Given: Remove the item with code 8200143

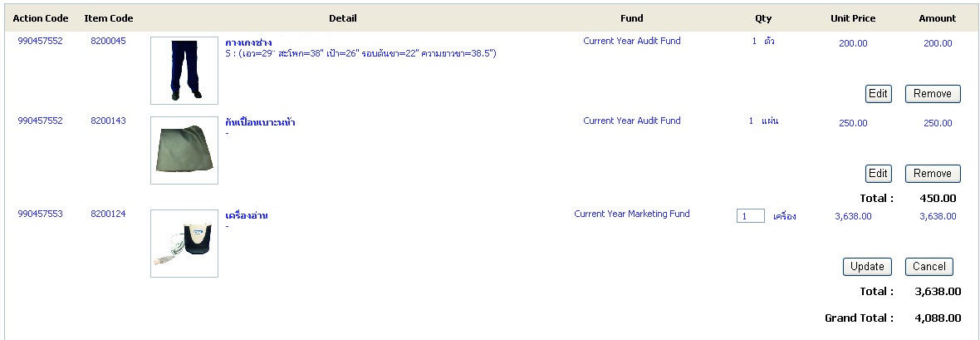Looking at the screenshot, I should pyautogui.click(x=932, y=174).
